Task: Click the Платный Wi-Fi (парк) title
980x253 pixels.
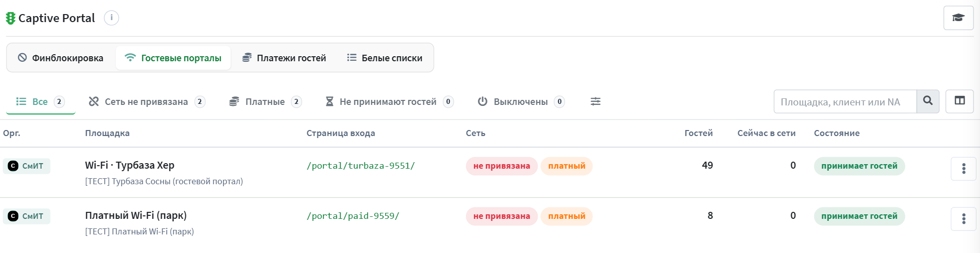Action: [136, 215]
